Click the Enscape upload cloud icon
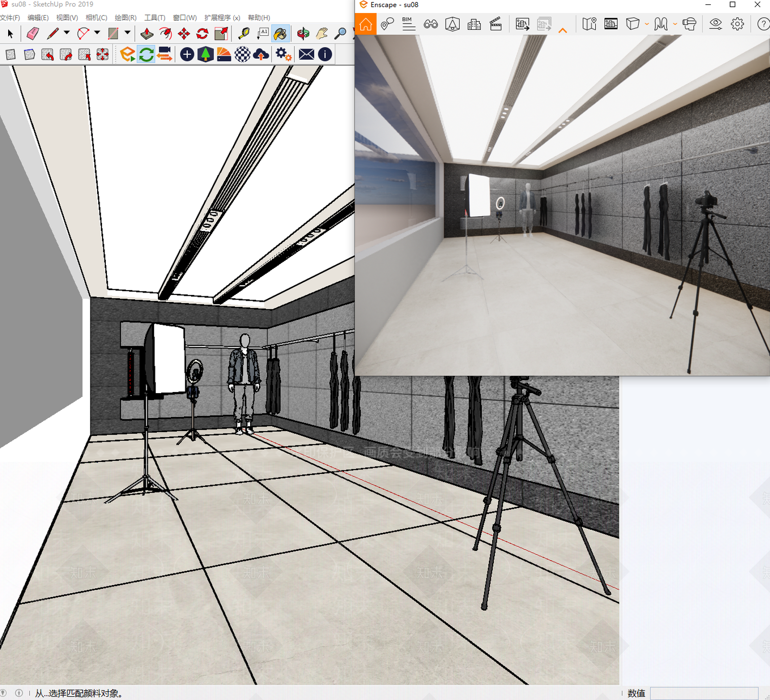The image size is (770, 700). point(261,54)
